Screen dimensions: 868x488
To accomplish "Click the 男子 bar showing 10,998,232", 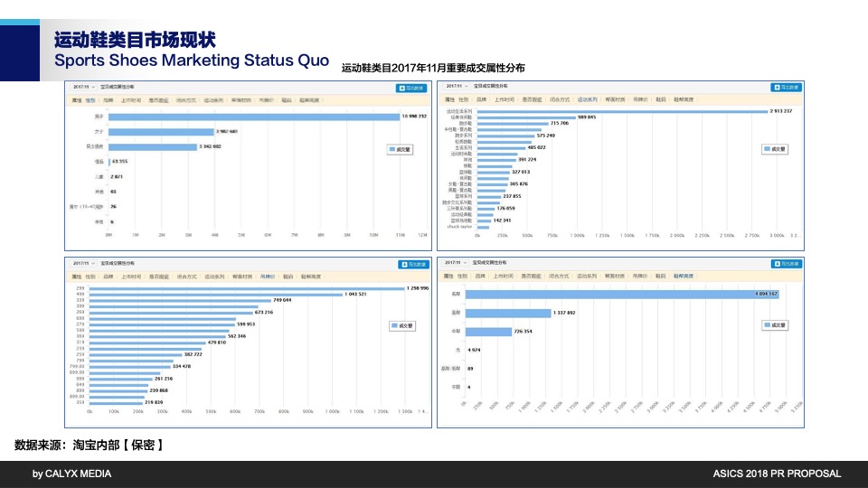I will point(253,117).
